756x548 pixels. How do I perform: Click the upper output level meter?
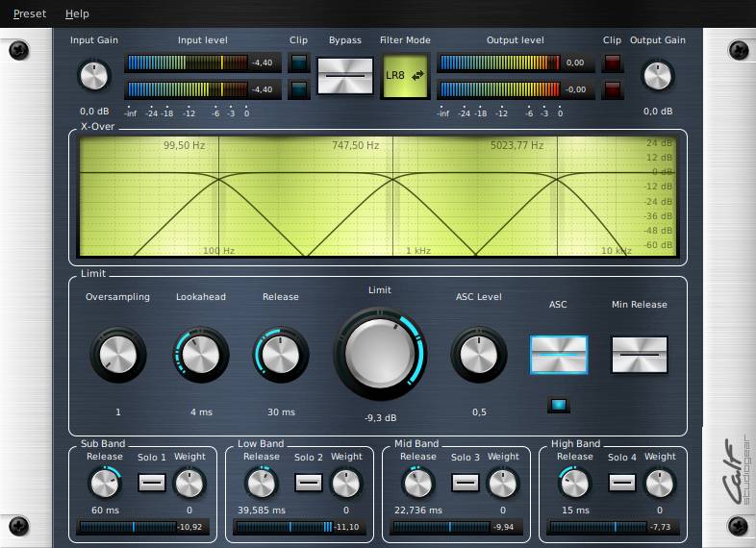(516, 62)
